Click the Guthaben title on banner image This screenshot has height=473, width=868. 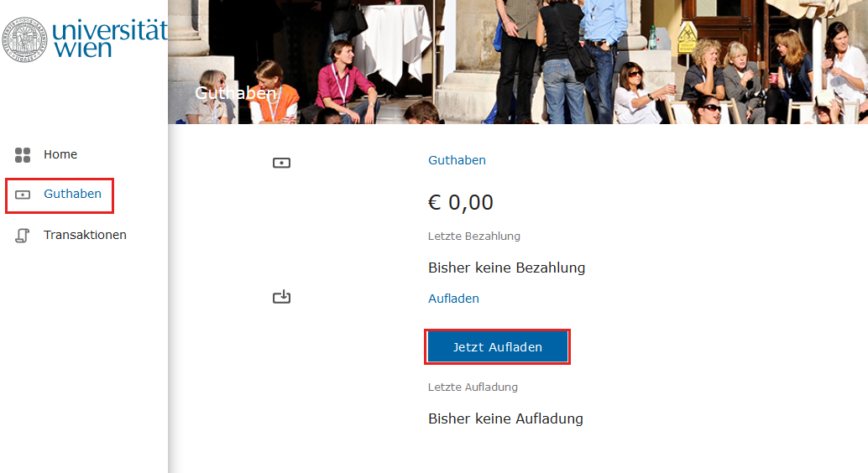pyautogui.click(x=236, y=93)
